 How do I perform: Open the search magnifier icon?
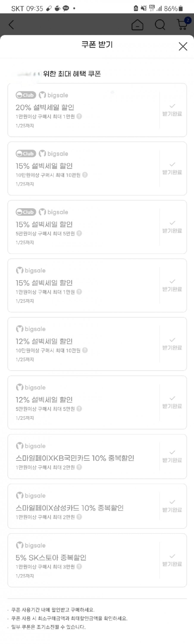tap(160, 24)
